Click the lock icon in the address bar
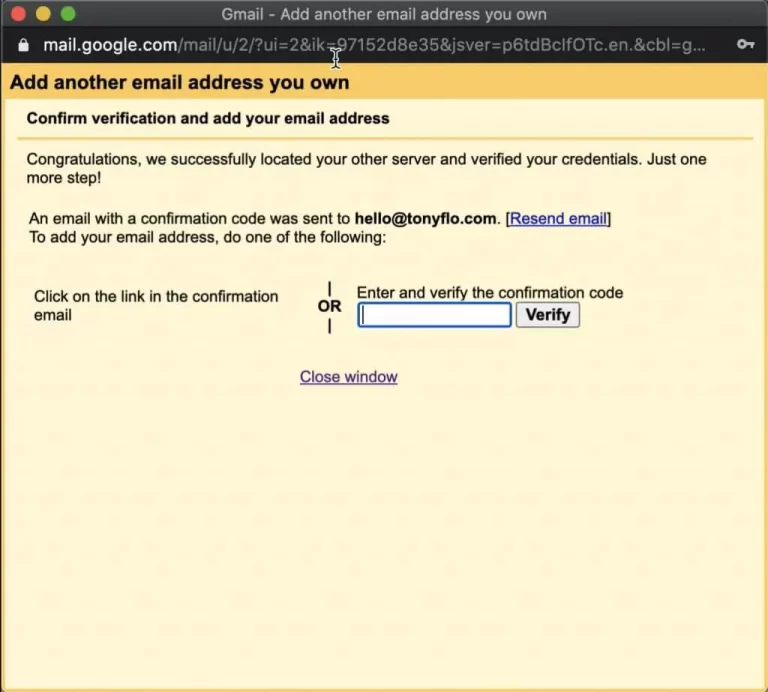Viewport: 768px width, 692px height. 25,45
